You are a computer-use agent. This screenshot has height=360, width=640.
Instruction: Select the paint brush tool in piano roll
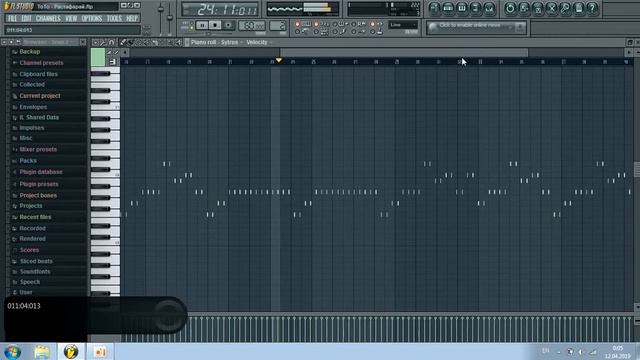point(130,42)
